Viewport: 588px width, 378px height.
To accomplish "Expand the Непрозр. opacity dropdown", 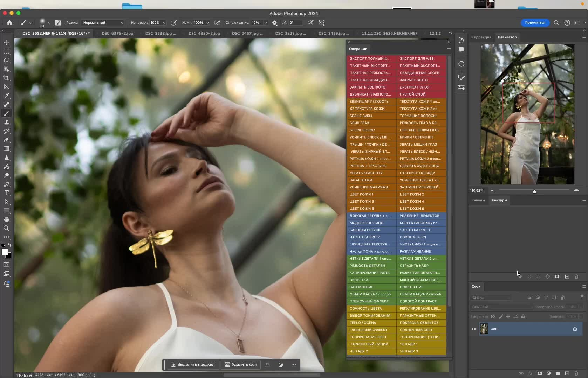I will 164,23.
